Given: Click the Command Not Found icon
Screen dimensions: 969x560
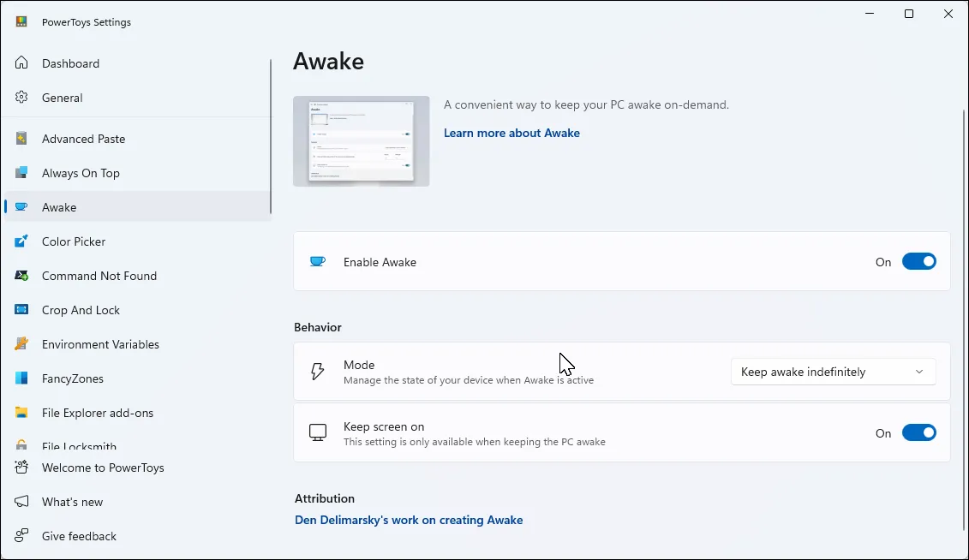Looking at the screenshot, I should (21, 276).
